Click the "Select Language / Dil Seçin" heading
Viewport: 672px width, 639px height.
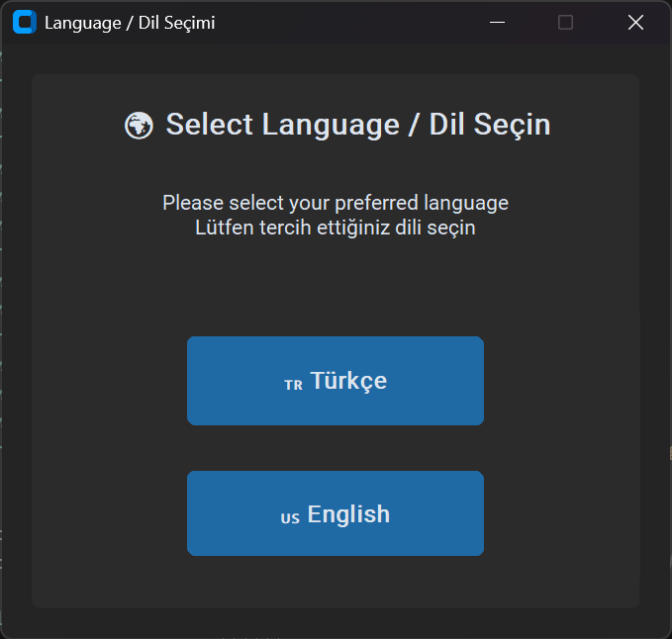(358, 125)
